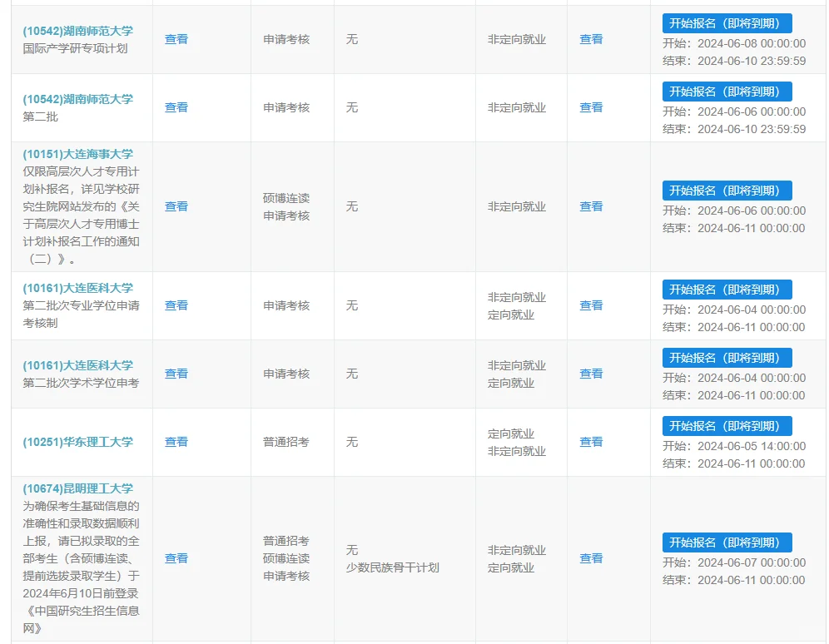Select the 仅限高层次人才专用计划补报名 note for 大连海事大学
Screen dimensions: 829x644
81,215
